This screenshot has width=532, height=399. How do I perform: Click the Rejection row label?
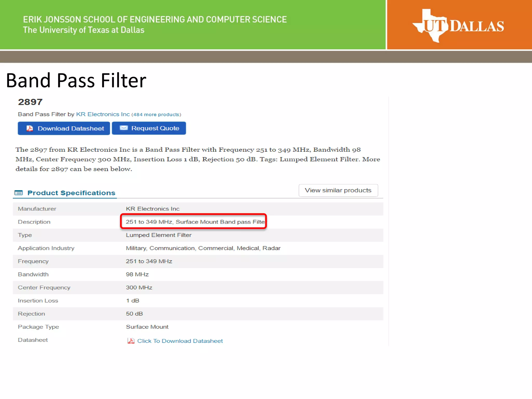click(31, 314)
